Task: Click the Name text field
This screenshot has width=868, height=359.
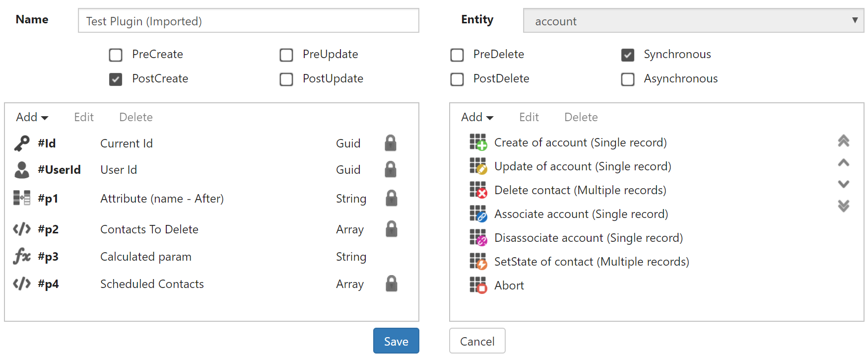Action: (x=248, y=21)
